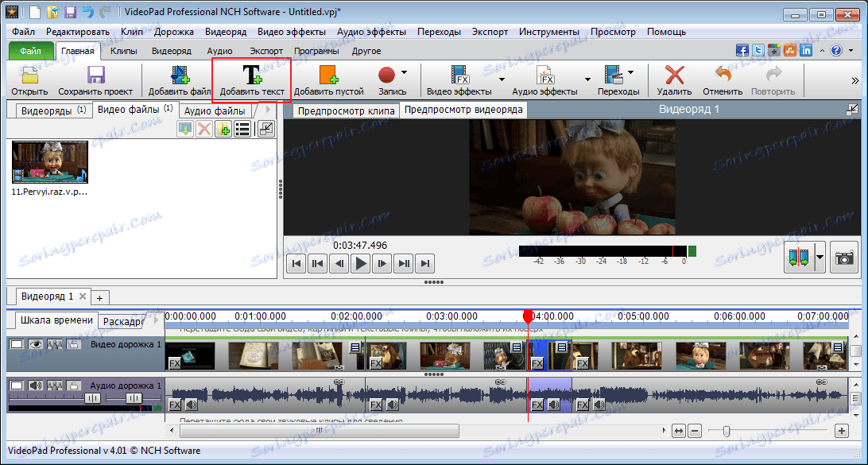
Task: Click add folder icon in media bin
Action: pyautogui.click(x=223, y=130)
